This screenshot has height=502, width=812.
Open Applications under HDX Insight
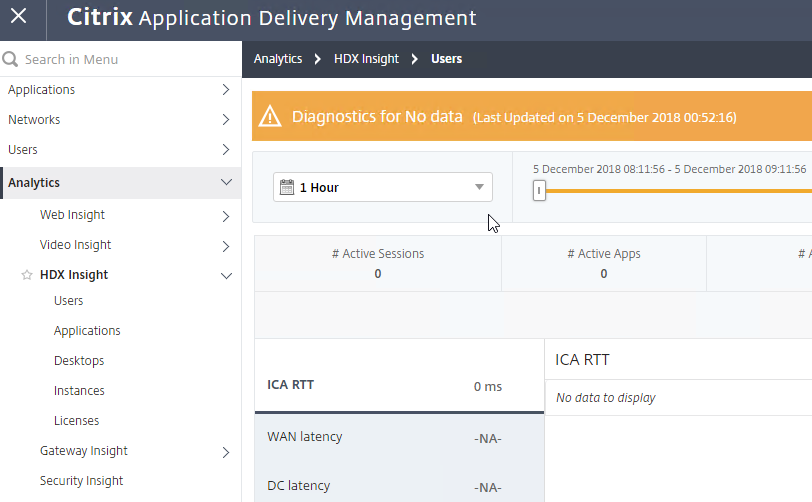click(87, 331)
